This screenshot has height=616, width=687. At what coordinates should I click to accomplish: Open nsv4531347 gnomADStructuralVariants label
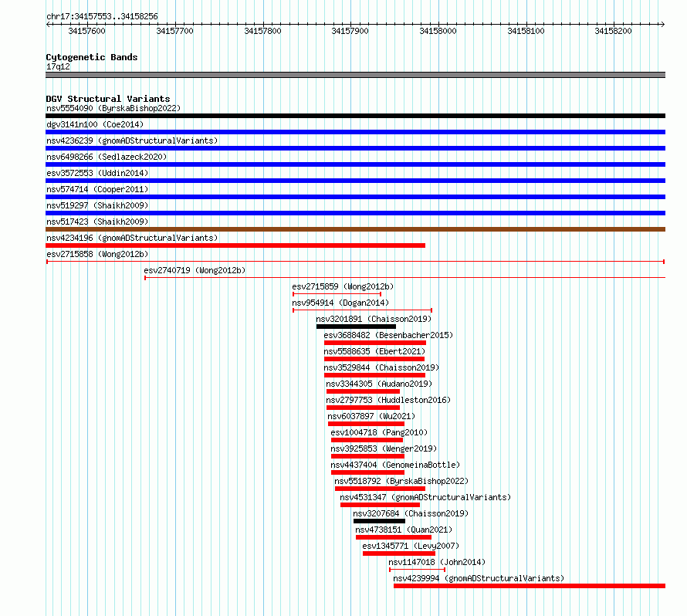tap(425, 497)
